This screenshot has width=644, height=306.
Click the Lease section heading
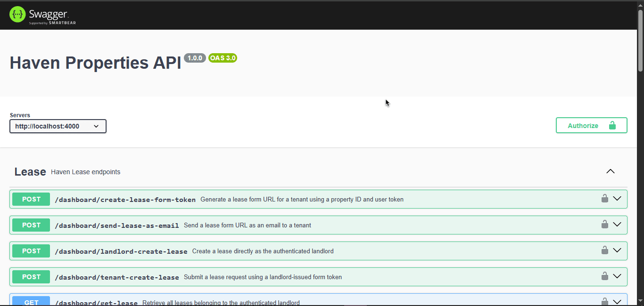[30, 172]
